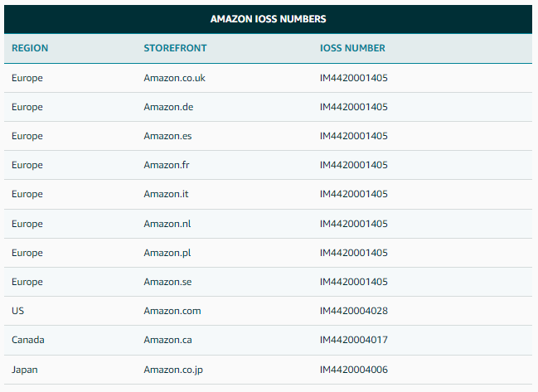Select the Amazon.it storefront cell
Screen dimensions: 538x392
pos(166,194)
